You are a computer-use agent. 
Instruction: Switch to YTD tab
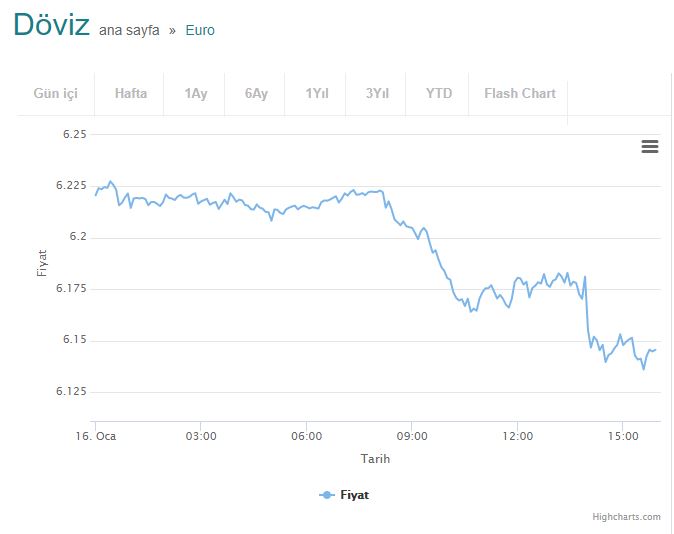tap(438, 93)
